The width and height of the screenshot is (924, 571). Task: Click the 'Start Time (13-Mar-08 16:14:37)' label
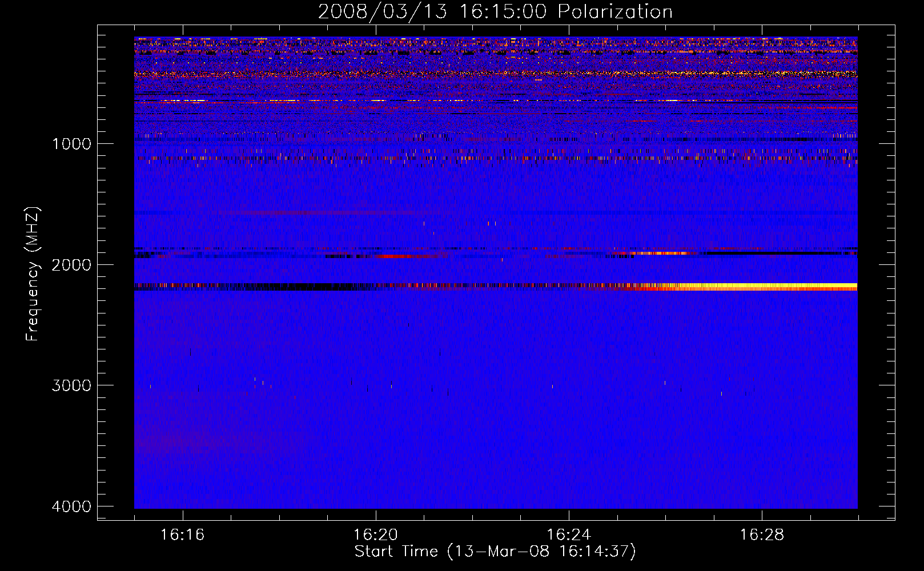(495, 552)
